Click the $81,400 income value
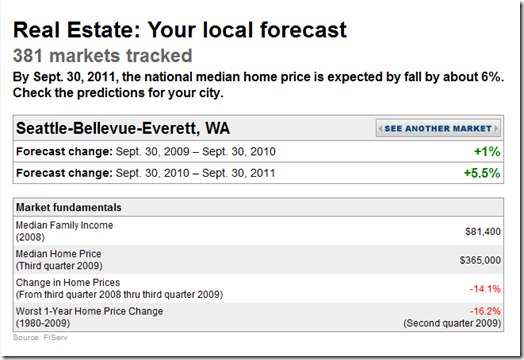Viewport: 524px width, 360px height. point(483,232)
